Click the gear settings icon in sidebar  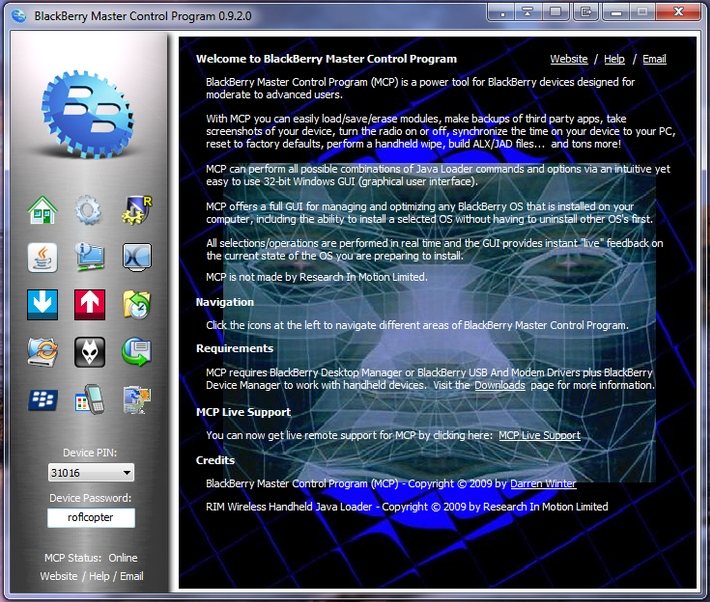pos(89,210)
